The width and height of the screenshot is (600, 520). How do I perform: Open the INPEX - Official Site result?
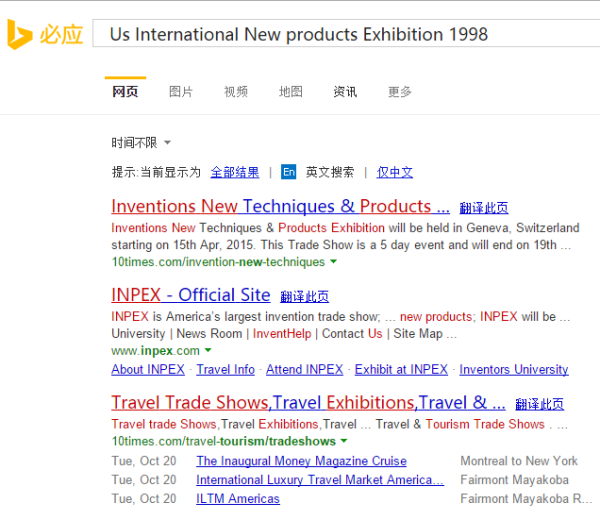(x=191, y=295)
